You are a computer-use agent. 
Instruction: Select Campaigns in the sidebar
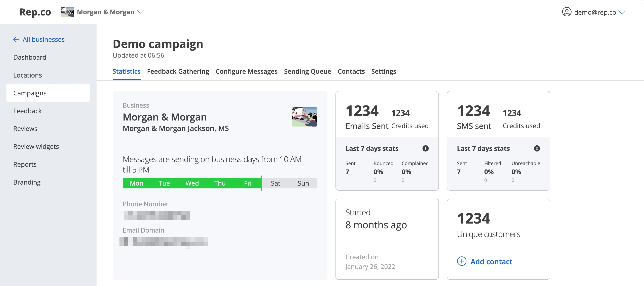pyautogui.click(x=48, y=93)
